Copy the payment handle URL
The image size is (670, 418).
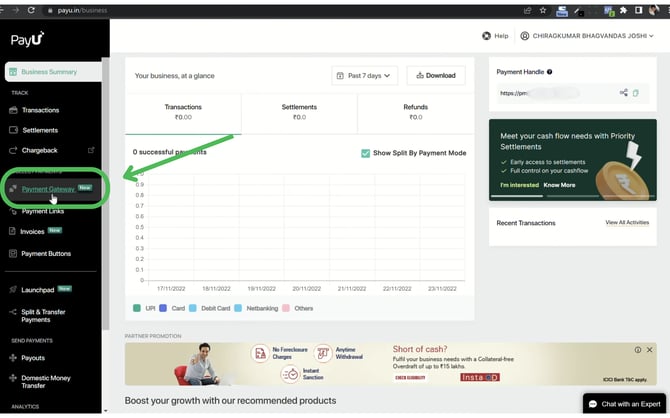point(636,93)
